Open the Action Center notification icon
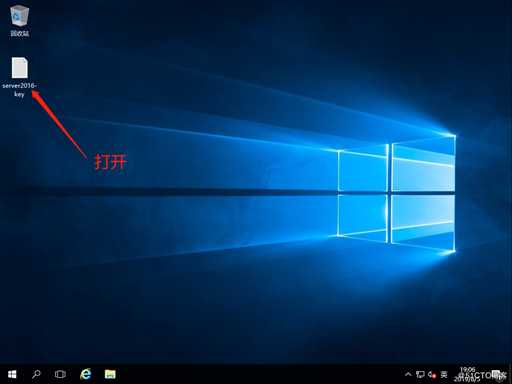This screenshot has width=512, height=384. click(498, 374)
